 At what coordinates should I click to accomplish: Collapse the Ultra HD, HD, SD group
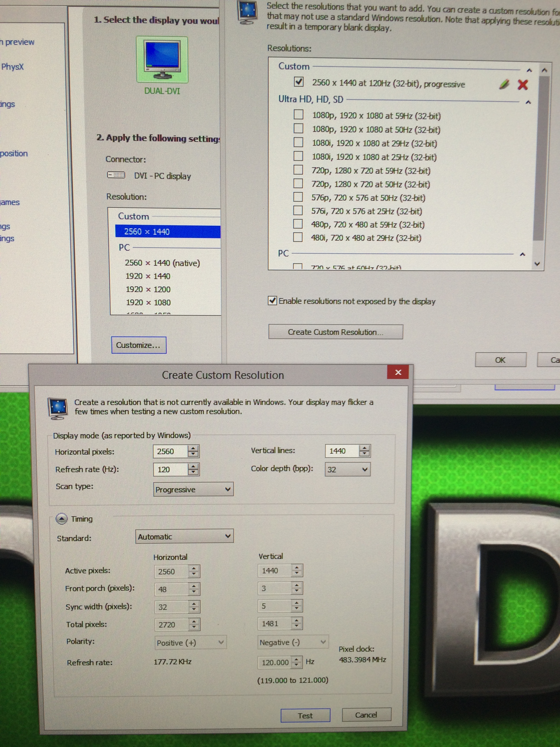pos(528,102)
